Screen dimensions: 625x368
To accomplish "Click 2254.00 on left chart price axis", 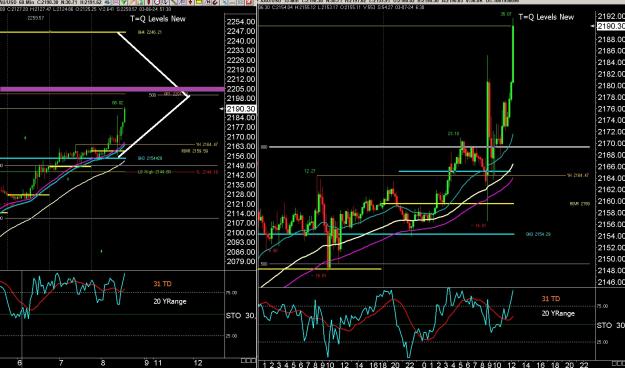I will pos(240,22).
